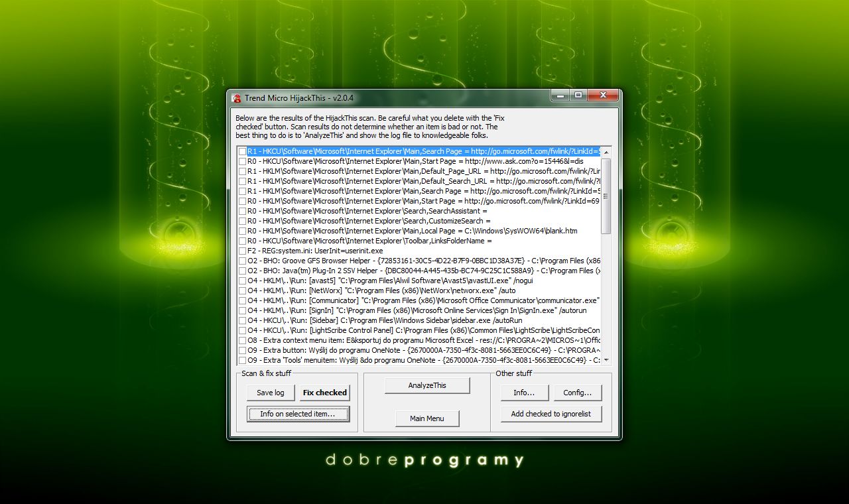Tick the LightSciribe Control Panel checkbox

243,330
